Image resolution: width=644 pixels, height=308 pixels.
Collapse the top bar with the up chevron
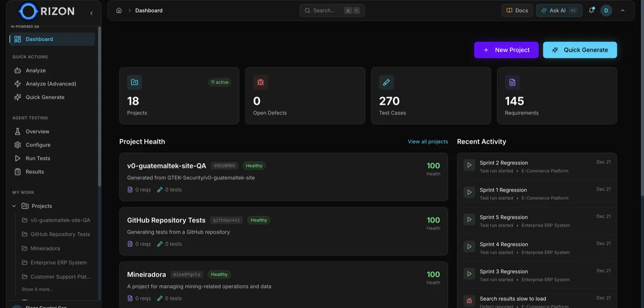623,10
